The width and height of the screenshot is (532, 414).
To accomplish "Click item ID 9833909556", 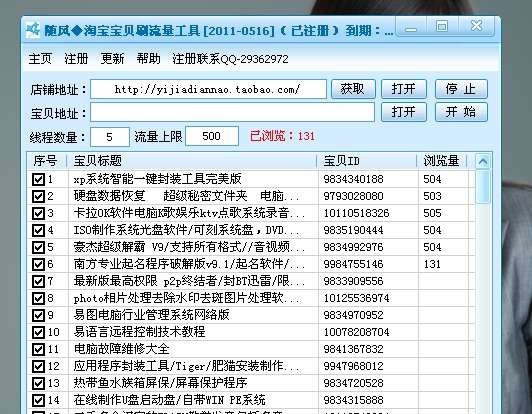I will point(353,281).
